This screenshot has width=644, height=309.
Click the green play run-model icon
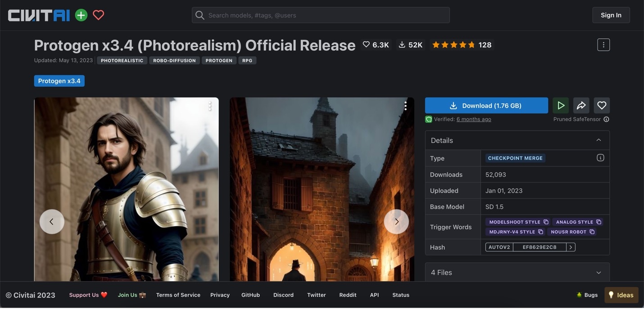click(561, 106)
